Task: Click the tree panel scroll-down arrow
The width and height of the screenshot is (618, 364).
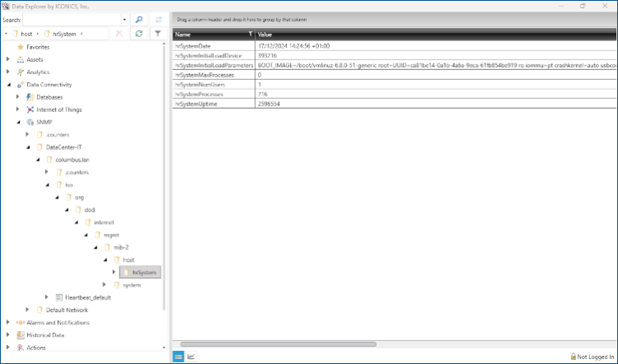Action: pos(164,348)
